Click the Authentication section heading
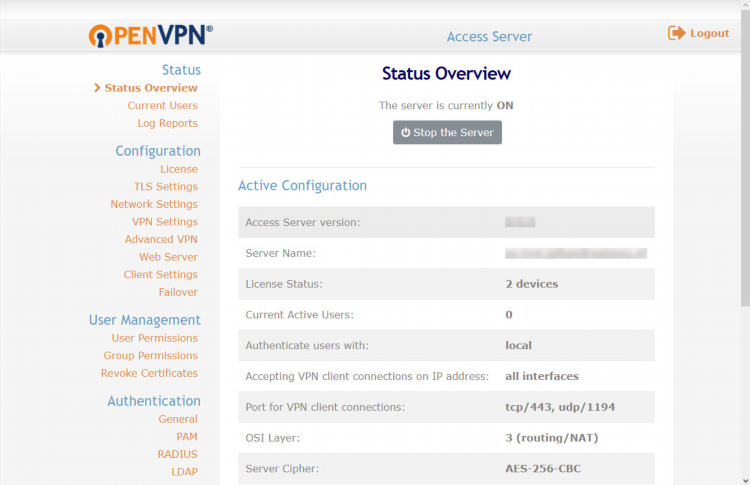The image size is (750, 485). (x=154, y=401)
